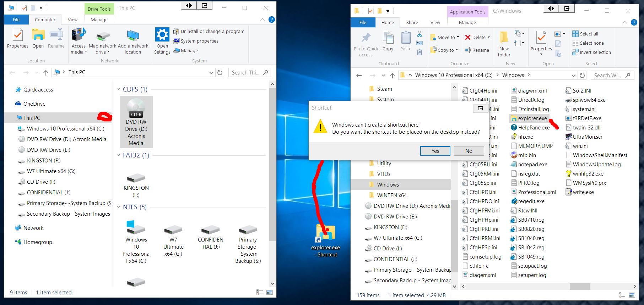Viewport: 644px width, 305px height.
Task: Click Copy icon in Clipboard group
Action: pos(388,38)
